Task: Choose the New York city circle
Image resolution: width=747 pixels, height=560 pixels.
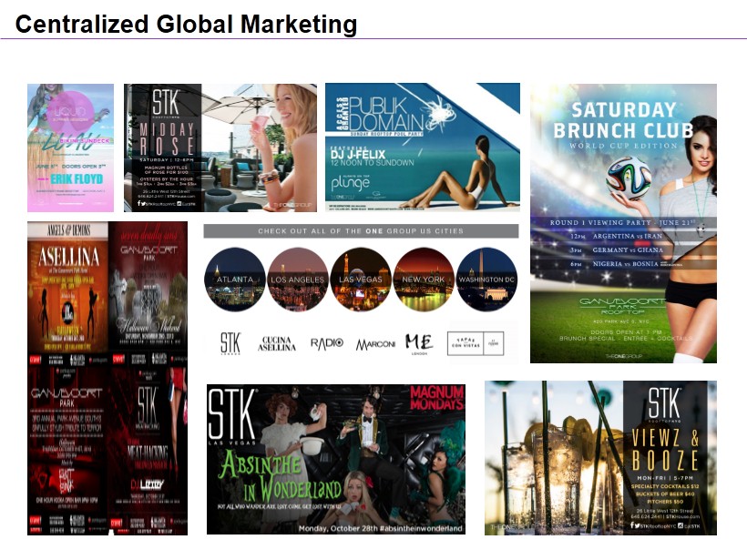Action: click(424, 279)
